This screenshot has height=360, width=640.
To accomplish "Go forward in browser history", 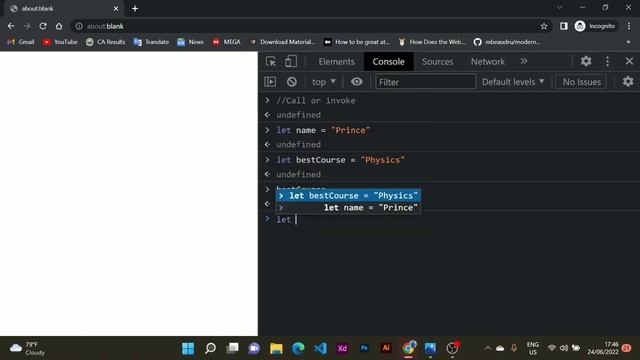I will [27, 26].
